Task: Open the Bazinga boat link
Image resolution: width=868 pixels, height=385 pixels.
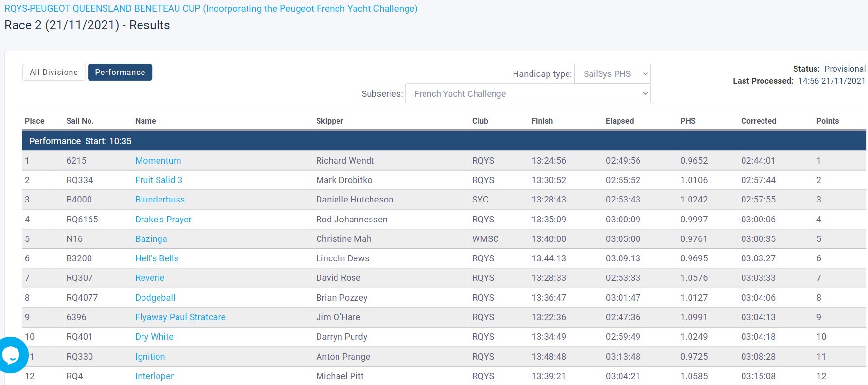Action: pos(151,238)
